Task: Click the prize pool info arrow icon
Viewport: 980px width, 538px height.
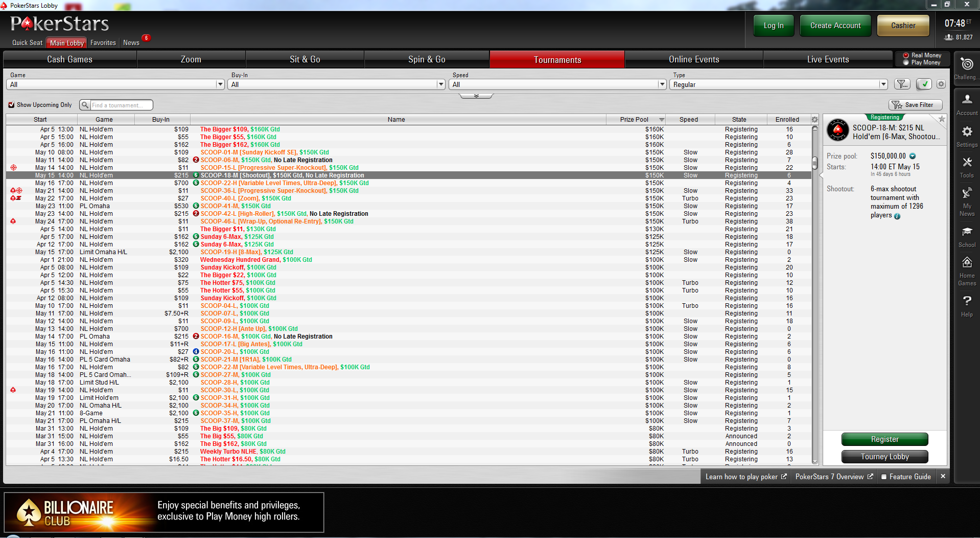Action: coord(913,156)
